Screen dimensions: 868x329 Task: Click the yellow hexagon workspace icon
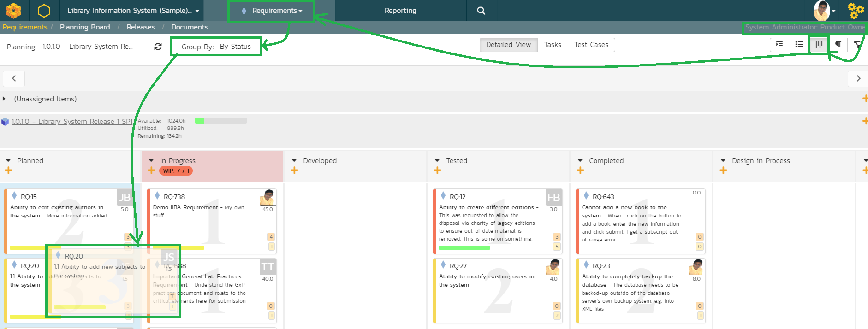(x=44, y=10)
